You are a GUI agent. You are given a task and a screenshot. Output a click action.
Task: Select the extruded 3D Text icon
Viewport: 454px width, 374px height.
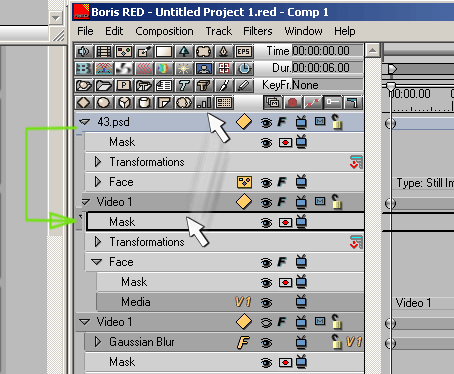(204, 85)
